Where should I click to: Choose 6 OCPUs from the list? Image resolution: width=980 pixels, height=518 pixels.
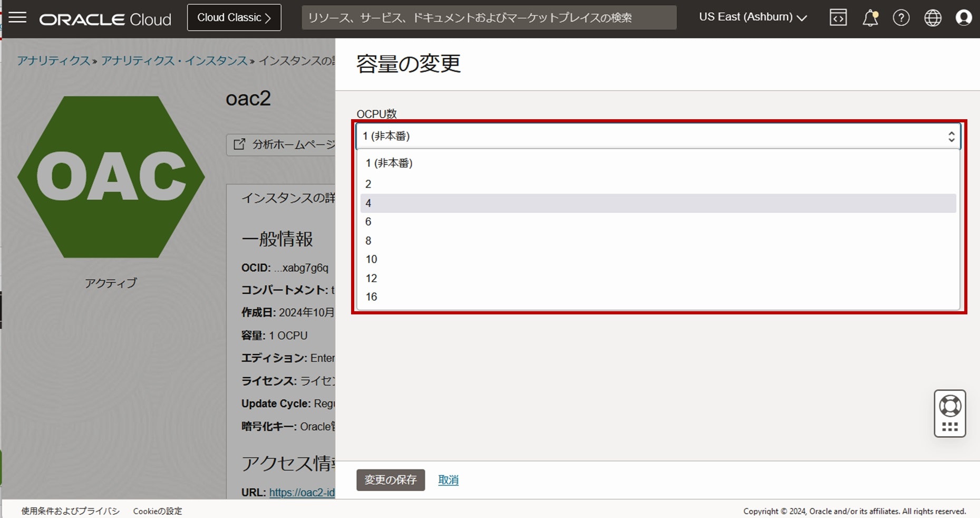point(658,222)
